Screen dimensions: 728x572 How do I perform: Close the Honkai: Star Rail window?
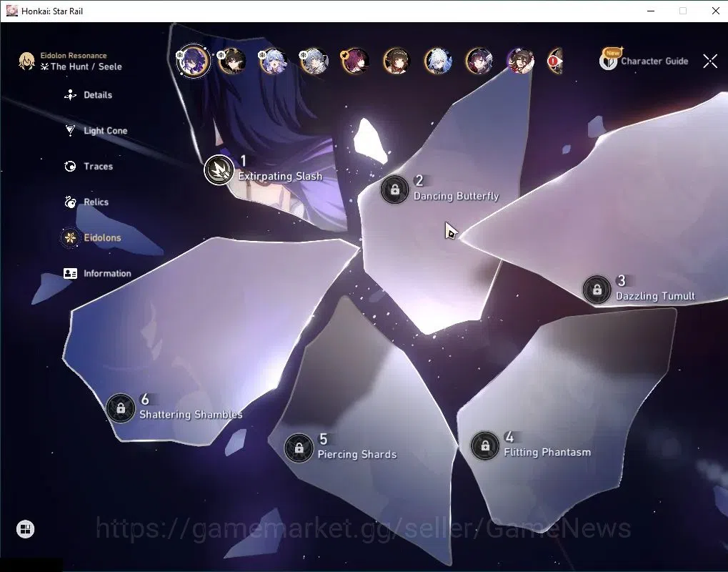716,11
